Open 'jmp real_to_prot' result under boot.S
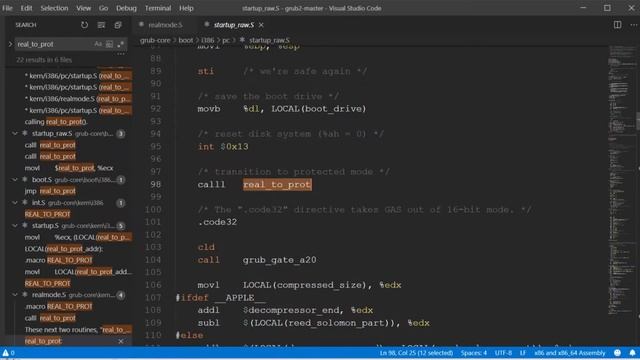The height and width of the screenshot is (360, 640). click(50, 191)
